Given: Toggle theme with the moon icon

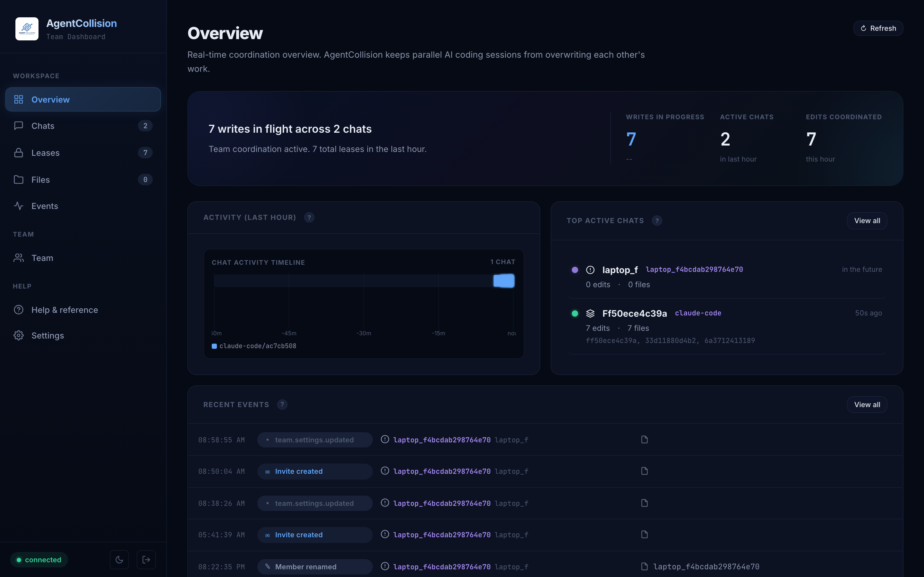Looking at the screenshot, I should [119, 559].
